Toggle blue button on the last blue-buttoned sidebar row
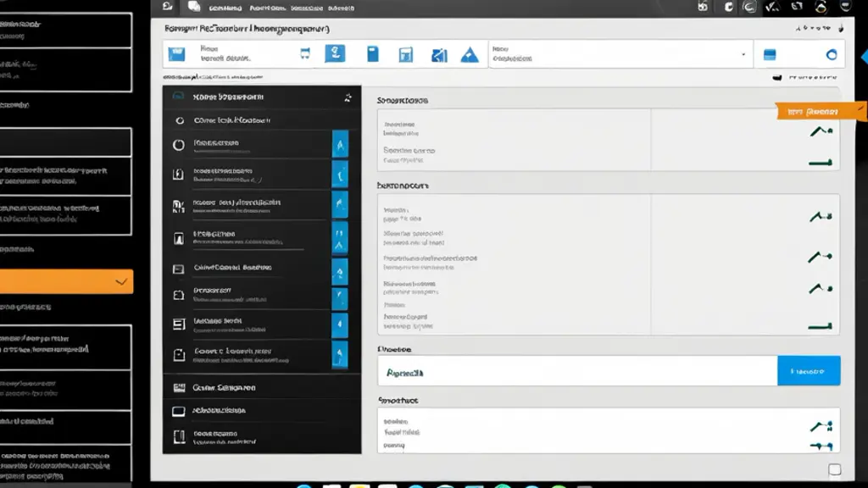Screen dimensions: 868x488 click(x=340, y=354)
